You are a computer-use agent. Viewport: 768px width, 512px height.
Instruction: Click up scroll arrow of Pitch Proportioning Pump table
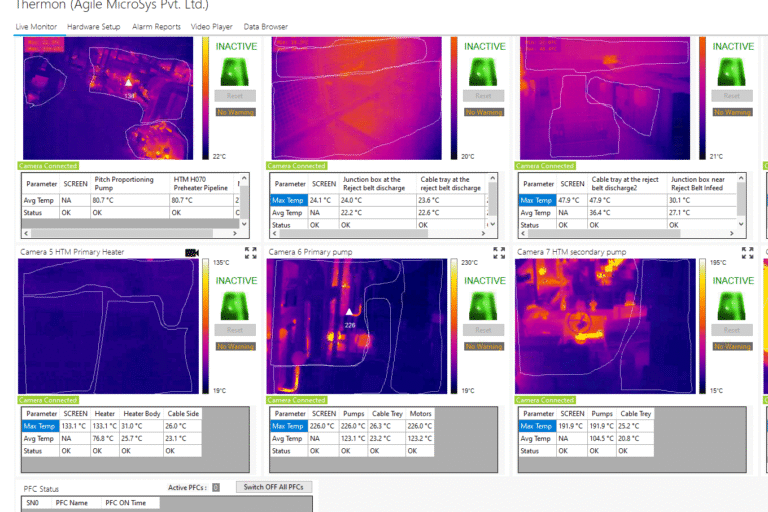tap(244, 177)
